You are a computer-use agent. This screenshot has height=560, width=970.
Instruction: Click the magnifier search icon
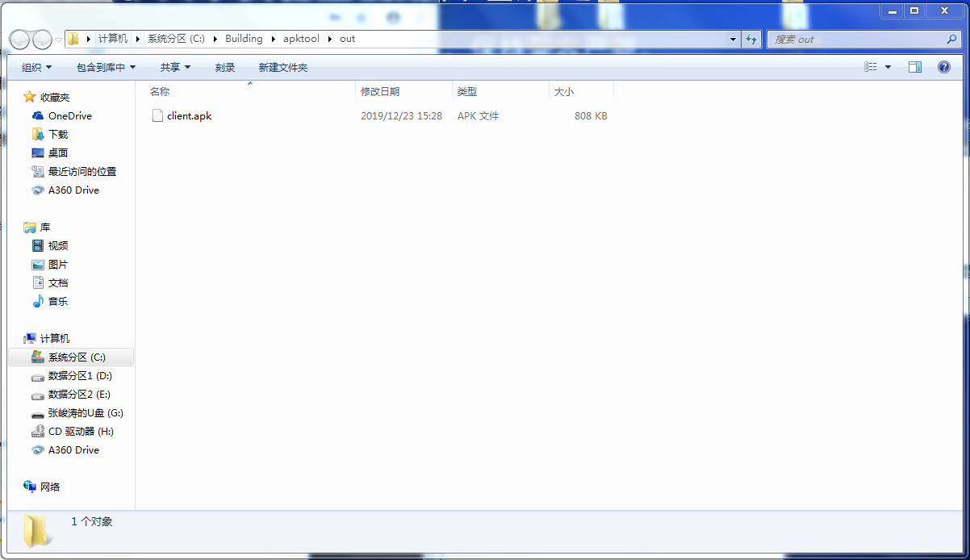(x=951, y=39)
